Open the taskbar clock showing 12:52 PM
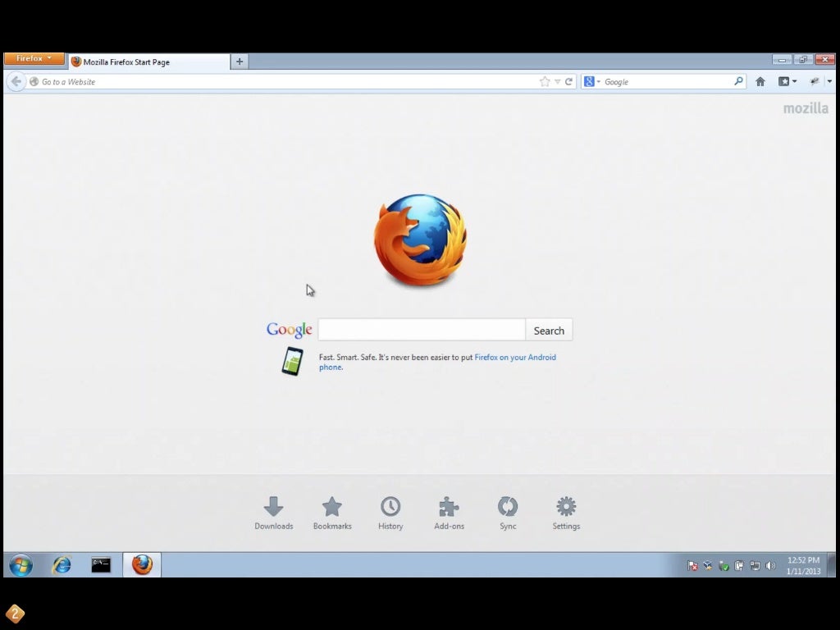This screenshot has height=630, width=840. pos(804,566)
